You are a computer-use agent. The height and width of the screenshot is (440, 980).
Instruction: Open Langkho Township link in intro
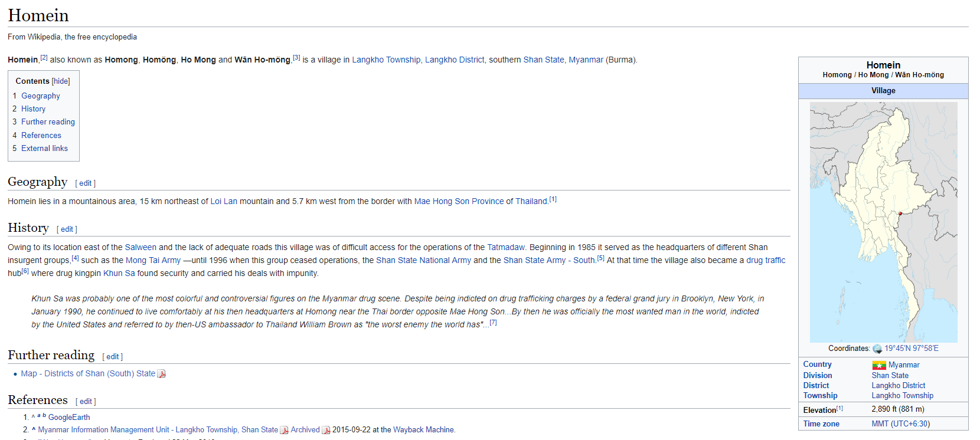(387, 60)
